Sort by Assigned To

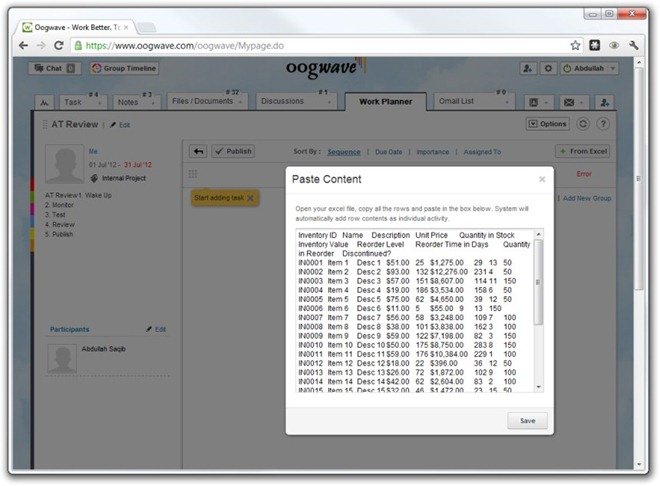click(482, 152)
